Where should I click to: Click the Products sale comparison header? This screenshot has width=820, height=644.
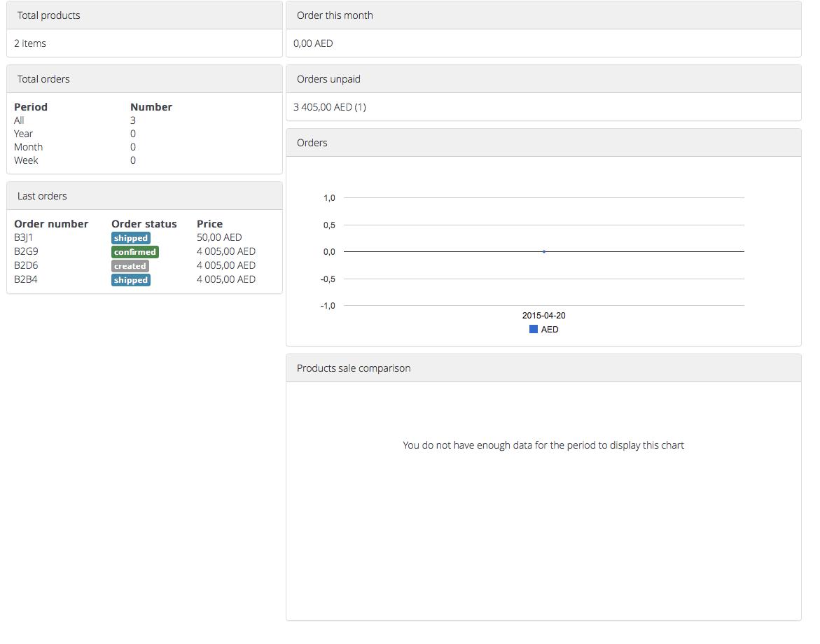(543, 368)
